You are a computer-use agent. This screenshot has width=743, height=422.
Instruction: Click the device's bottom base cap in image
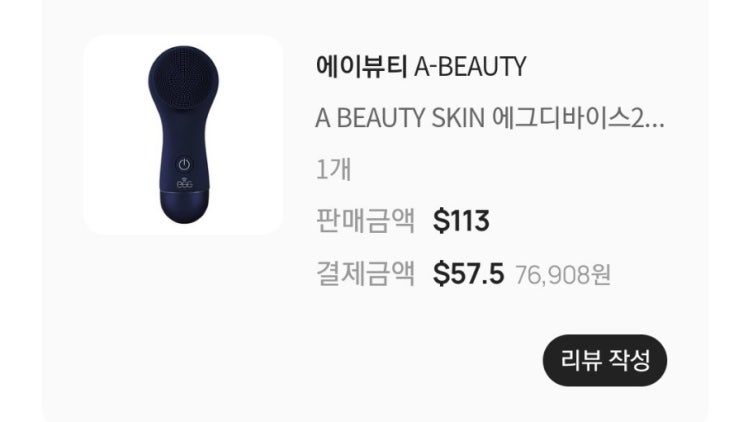184,206
